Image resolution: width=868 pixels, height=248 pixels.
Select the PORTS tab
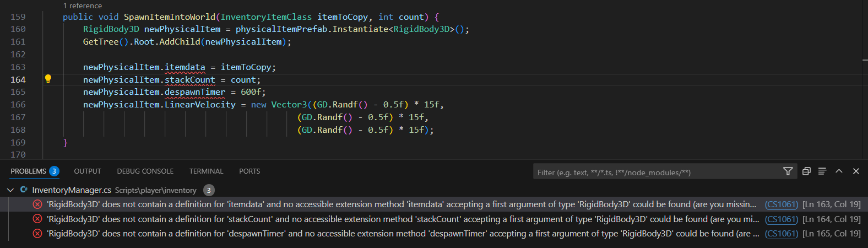click(249, 171)
